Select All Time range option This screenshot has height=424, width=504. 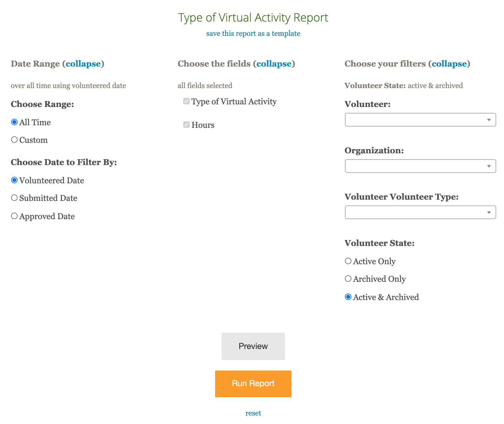coord(14,122)
